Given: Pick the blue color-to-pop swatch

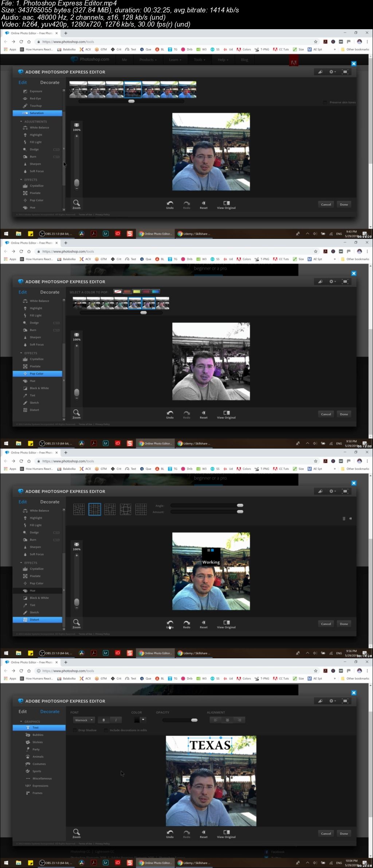Looking at the screenshot, I should coord(156,291).
